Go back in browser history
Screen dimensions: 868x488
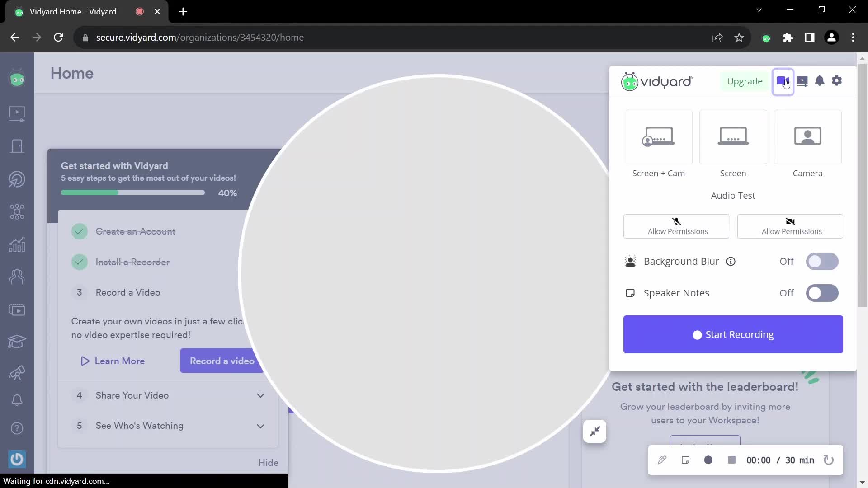[x=15, y=38]
